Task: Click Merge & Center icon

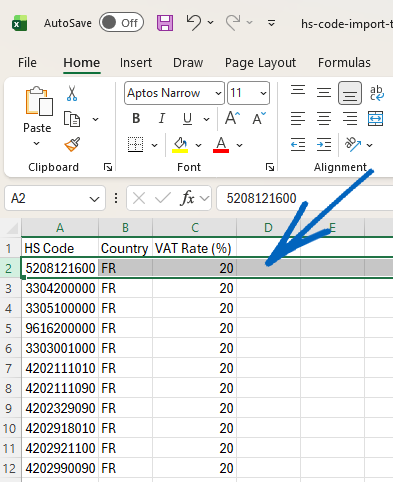Action: (376, 118)
